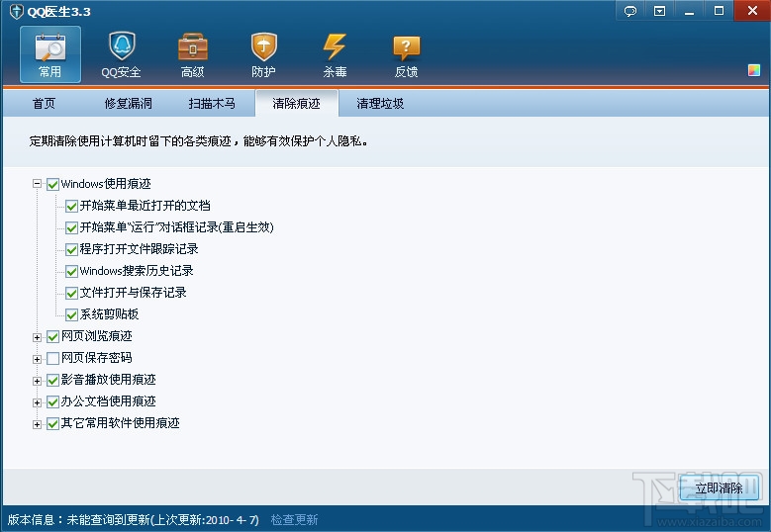Switch to the 首页 tab
Screen dimensions: 771x532
(x=44, y=104)
